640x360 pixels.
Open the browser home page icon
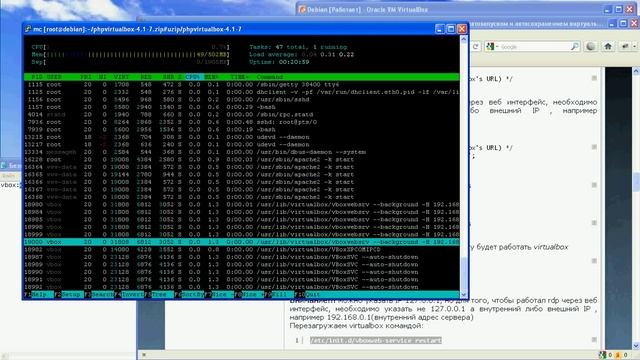click(x=608, y=47)
